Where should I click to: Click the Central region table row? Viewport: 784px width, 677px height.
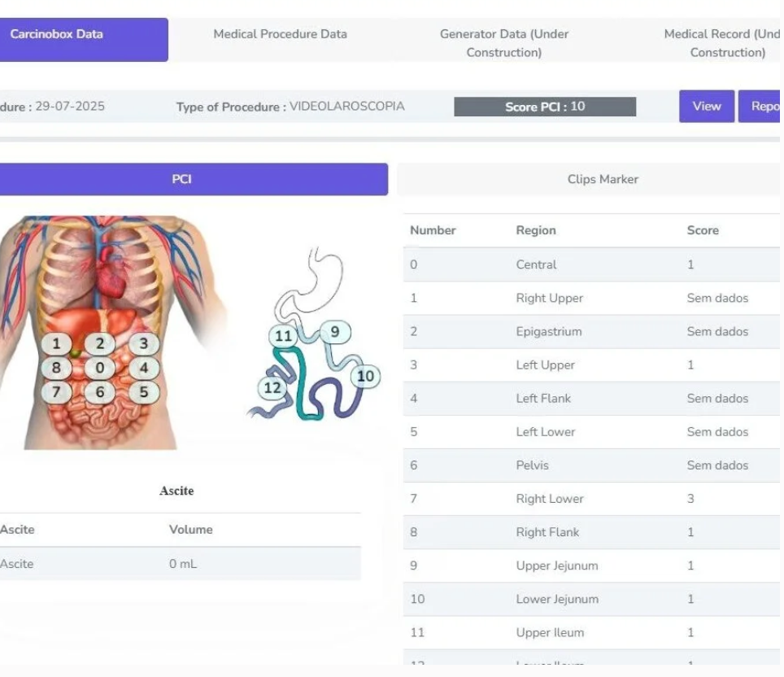tap(591, 264)
